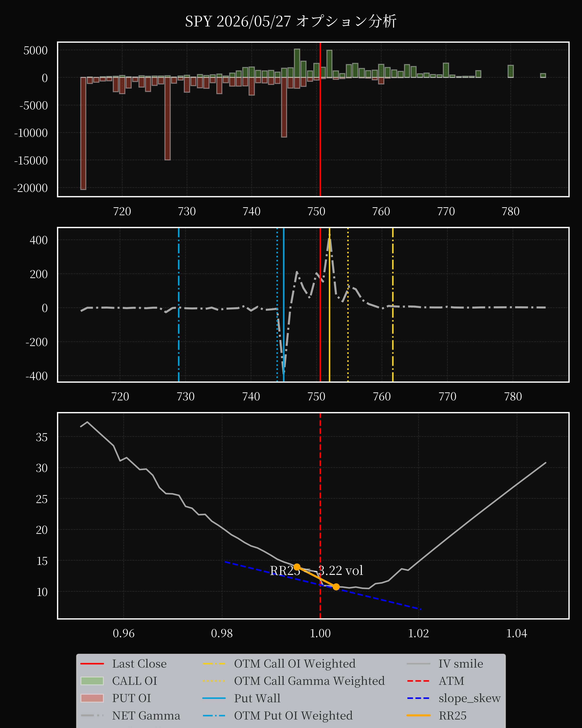Click the tallest green call OI bar

click(x=297, y=63)
